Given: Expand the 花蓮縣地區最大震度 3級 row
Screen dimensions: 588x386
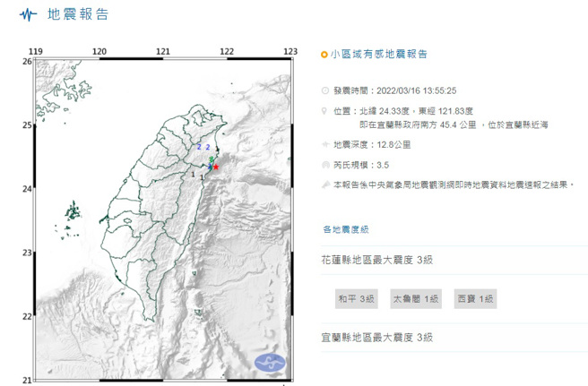Looking at the screenshot, I should tap(454, 260).
